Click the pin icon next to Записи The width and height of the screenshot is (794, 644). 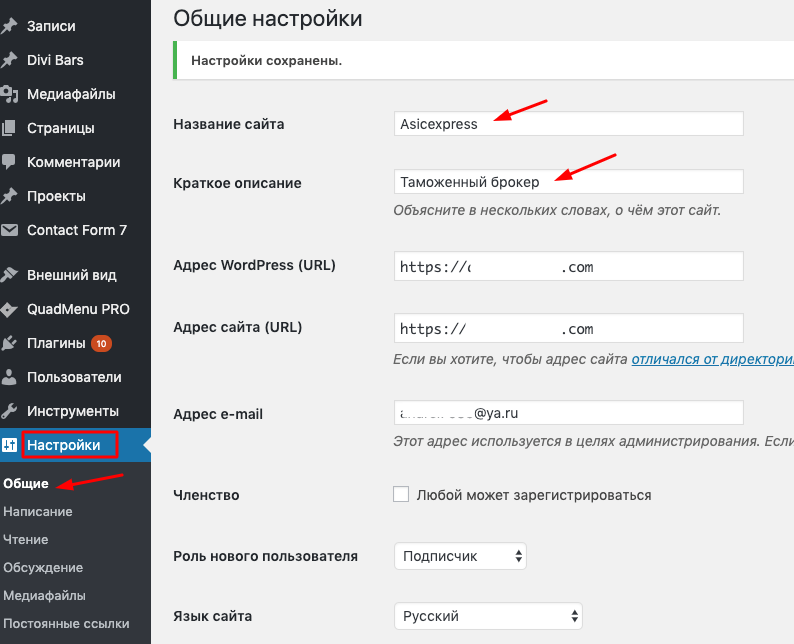(9, 26)
